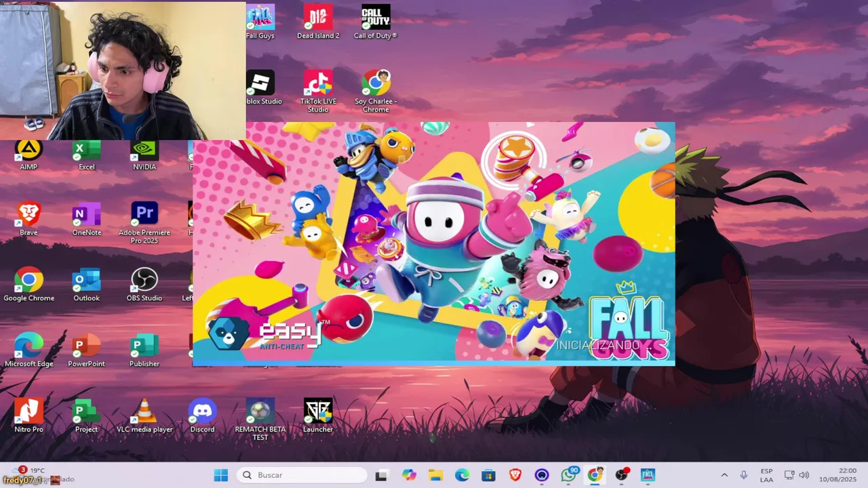Open the 22:00 clock and calendar
The width and height of the screenshot is (868, 488).
click(x=837, y=475)
